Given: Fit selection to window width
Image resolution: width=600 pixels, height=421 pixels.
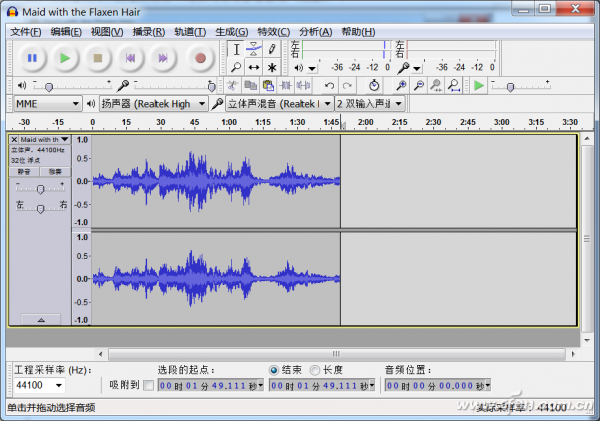Looking at the screenshot, I should click(x=436, y=85).
